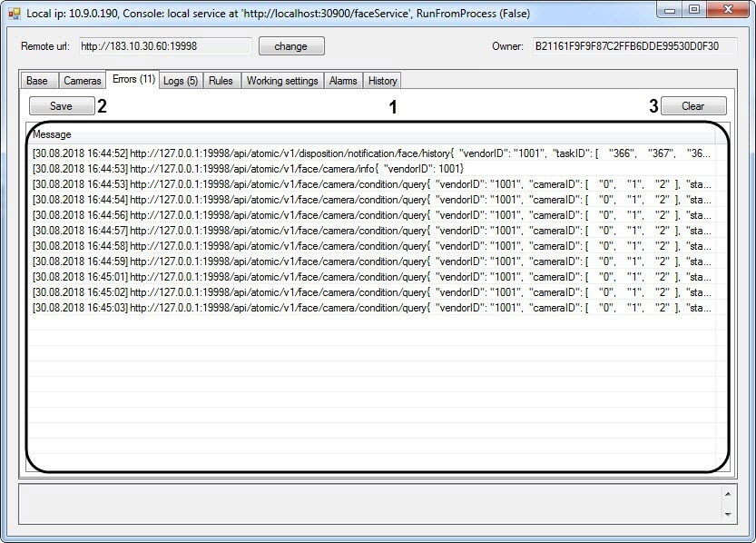Select the 16:44:54 error message row
The image size is (756, 543).
click(371, 200)
